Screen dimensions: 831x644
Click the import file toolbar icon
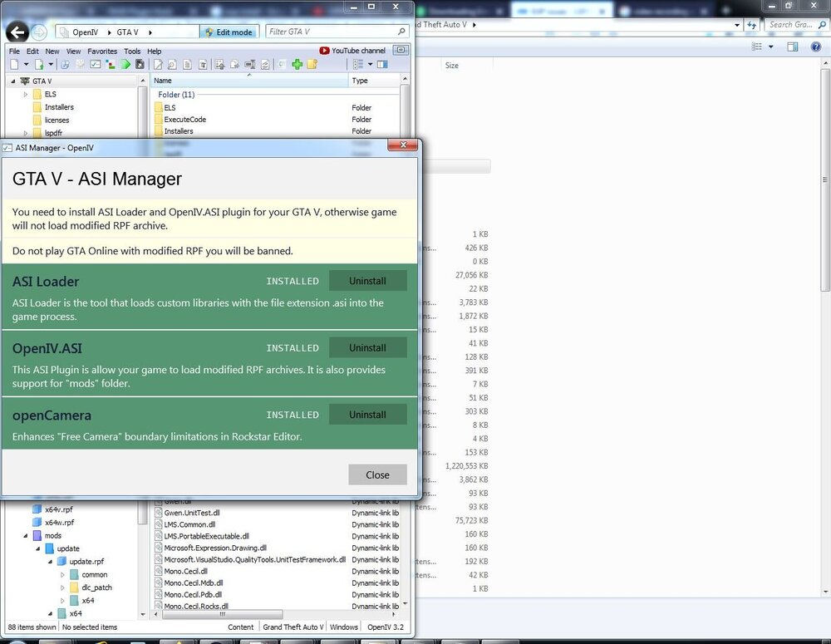[39, 64]
